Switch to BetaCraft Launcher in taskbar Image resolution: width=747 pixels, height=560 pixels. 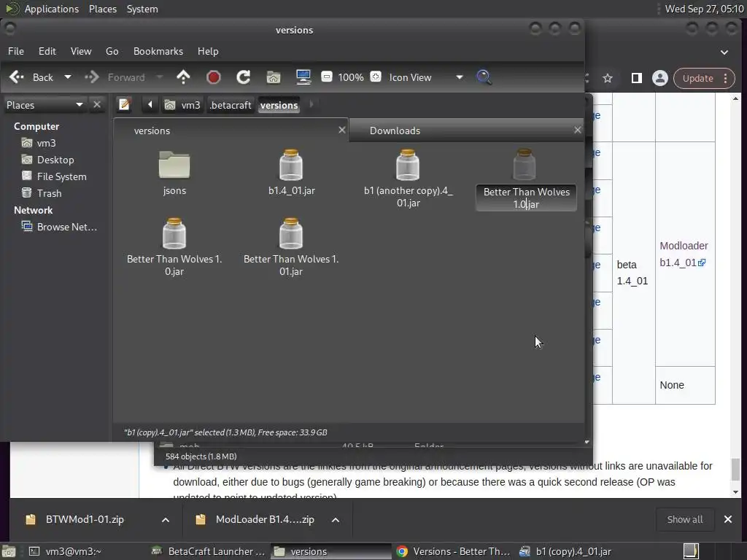tap(208, 551)
